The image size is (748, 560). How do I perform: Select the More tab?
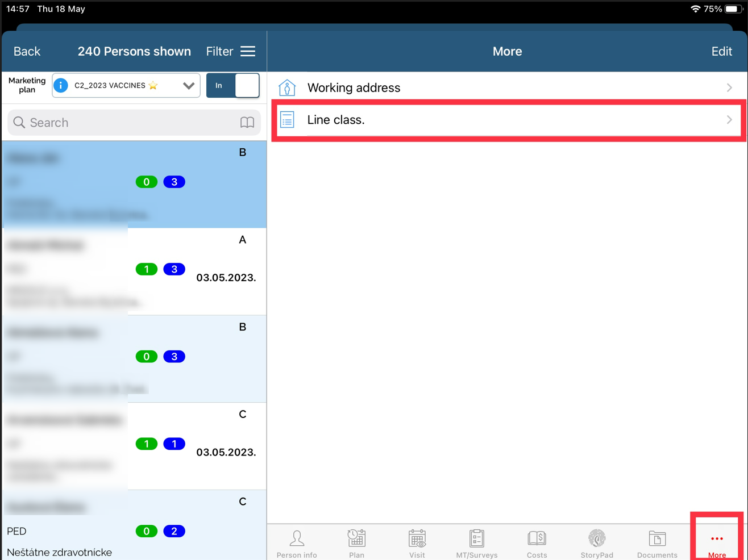pos(717,542)
